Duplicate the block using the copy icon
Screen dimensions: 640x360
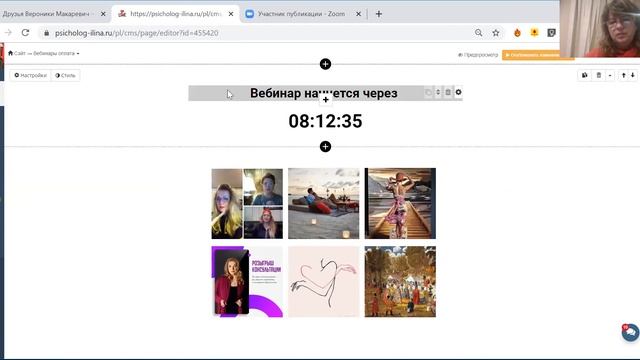[584, 75]
